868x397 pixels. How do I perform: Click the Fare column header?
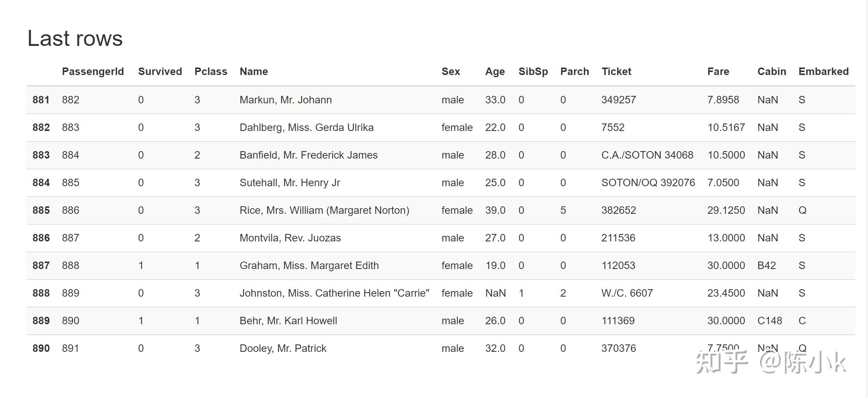pos(718,72)
